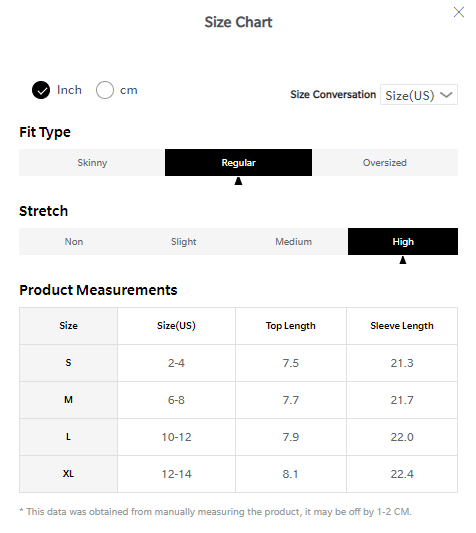Choose the Slight stretch option
This screenshot has width=476, height=533.
(184, 242)
